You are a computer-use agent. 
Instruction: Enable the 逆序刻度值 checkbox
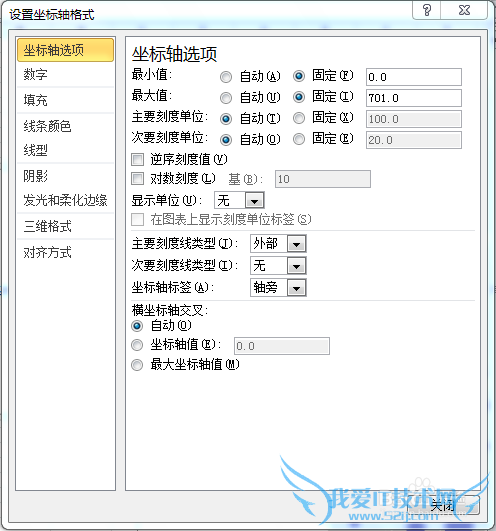pos(137,159)
